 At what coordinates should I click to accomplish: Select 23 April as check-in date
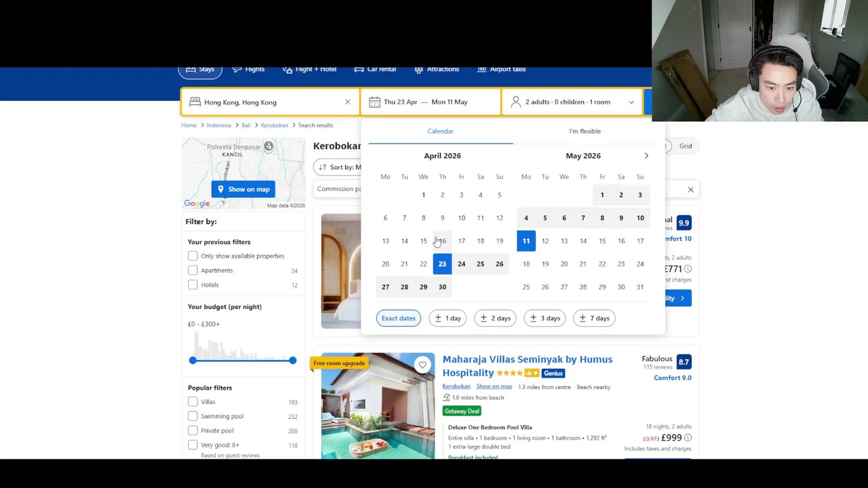coord(442,264)
